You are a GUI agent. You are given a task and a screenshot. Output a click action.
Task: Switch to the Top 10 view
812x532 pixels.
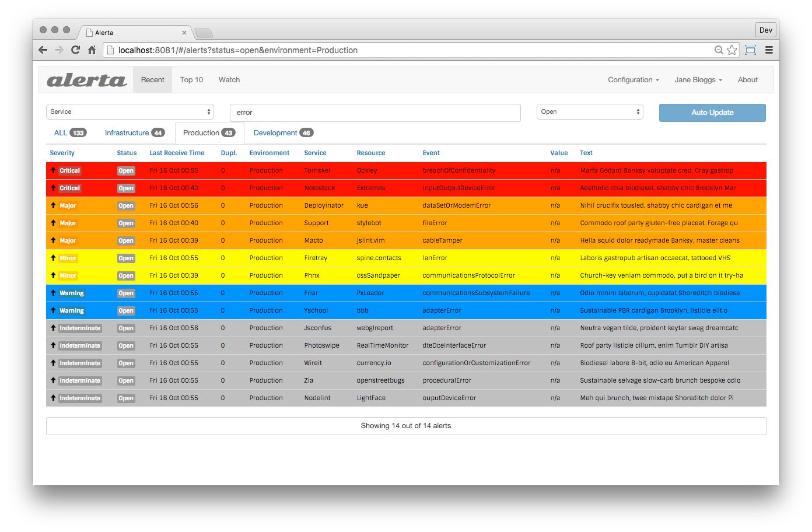click(191, 80)
